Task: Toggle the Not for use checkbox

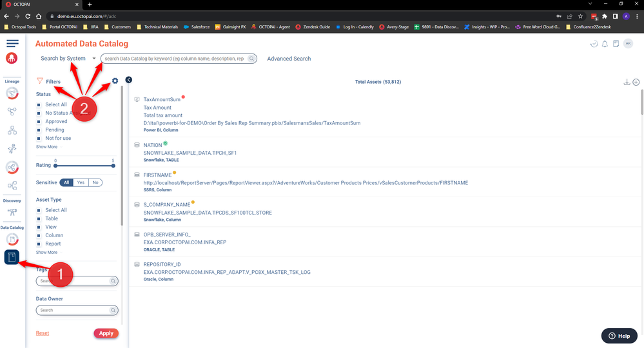Action: [x=39, y=139]
